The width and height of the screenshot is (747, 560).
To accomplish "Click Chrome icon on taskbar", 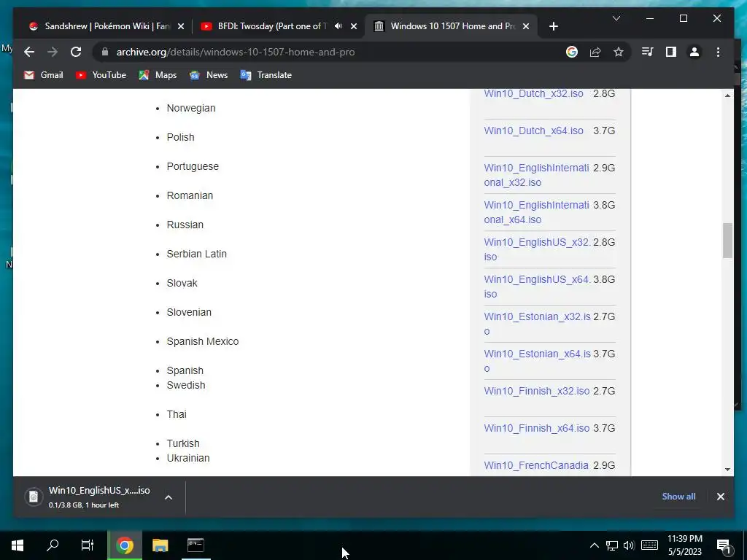I will pyautogui.click(x=124, y=545).
